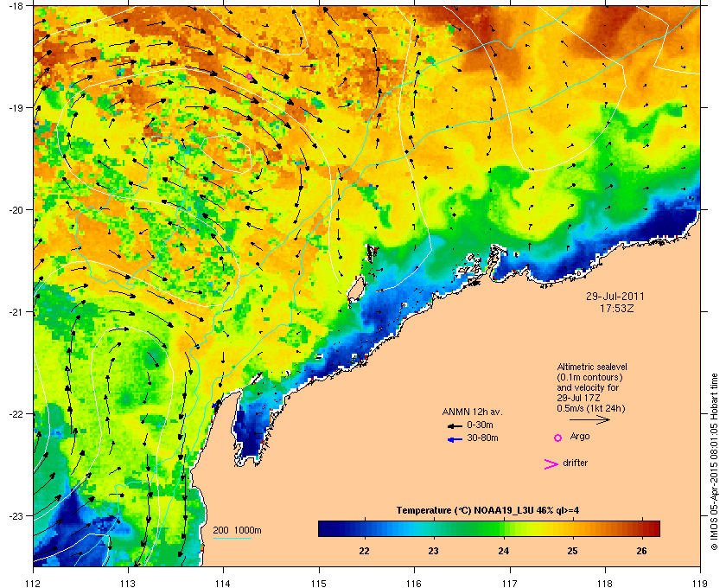This screenshot has height=588, width=726.
Task: Click the dark red end of the colorbar
Action: click(x=652, y=528)
